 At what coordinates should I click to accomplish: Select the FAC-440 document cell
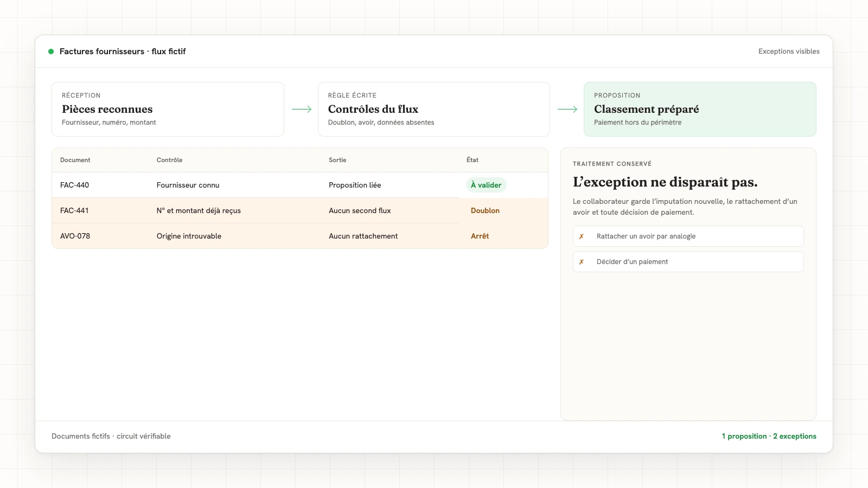(74, 185)
